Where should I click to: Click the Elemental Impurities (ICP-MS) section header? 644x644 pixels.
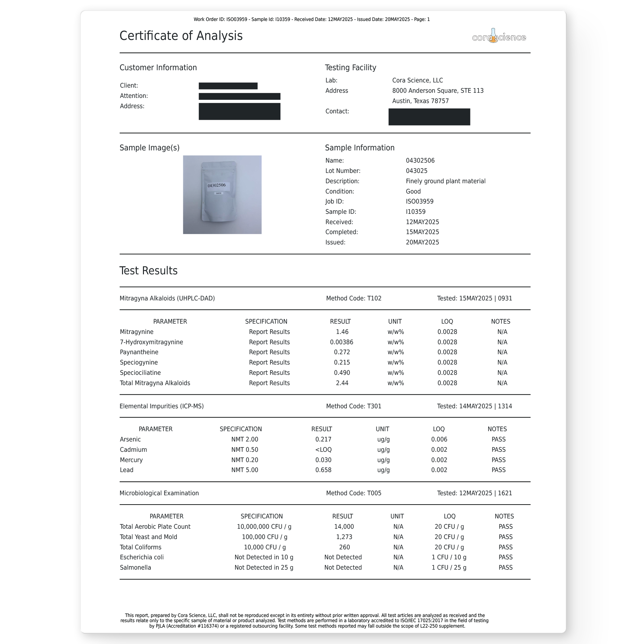coord(161,406)
